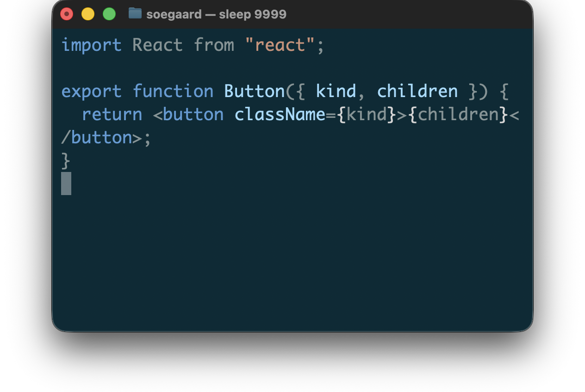Click the "return" keyword
The width and height of the screenshot is (585, 392).
pyautogui.click(x=112, y=114)
